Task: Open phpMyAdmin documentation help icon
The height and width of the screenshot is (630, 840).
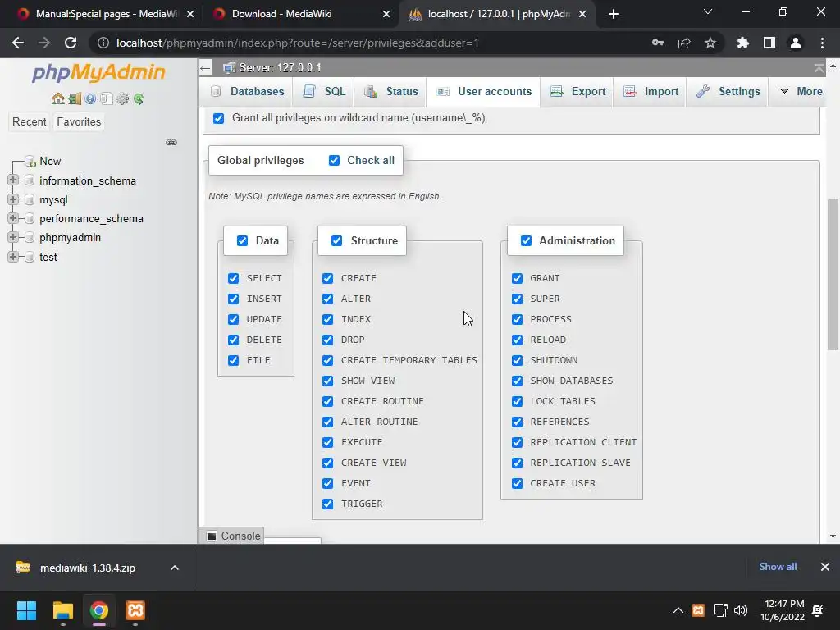Action: click(x=90, y=98)
